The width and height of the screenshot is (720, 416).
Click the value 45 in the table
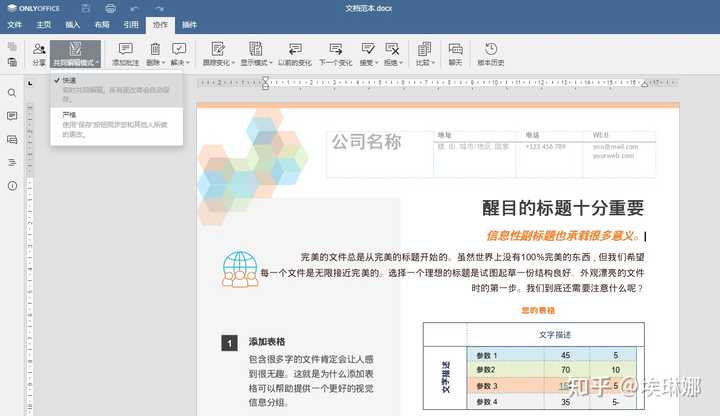[x=565, y=355]
